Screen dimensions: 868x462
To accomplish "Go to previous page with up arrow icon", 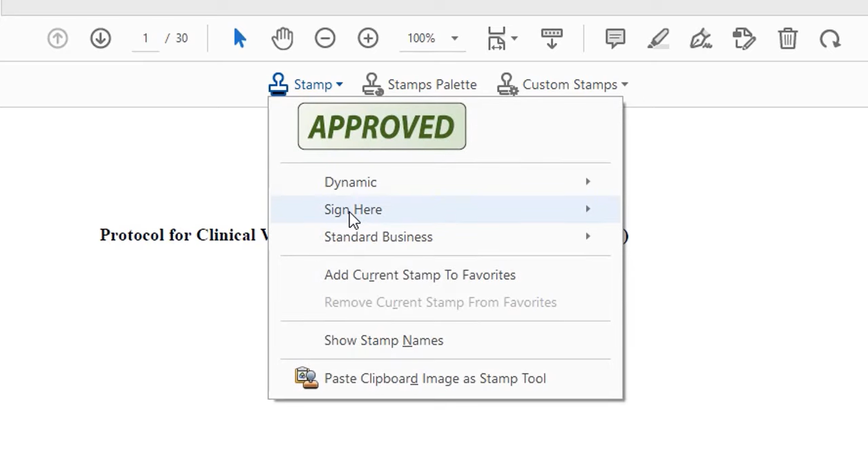I will pos(57,38).
